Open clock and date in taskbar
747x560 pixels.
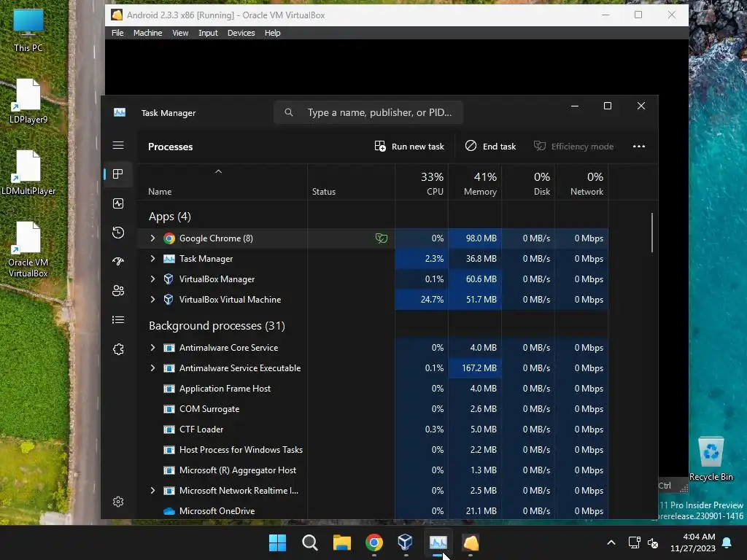693,542
